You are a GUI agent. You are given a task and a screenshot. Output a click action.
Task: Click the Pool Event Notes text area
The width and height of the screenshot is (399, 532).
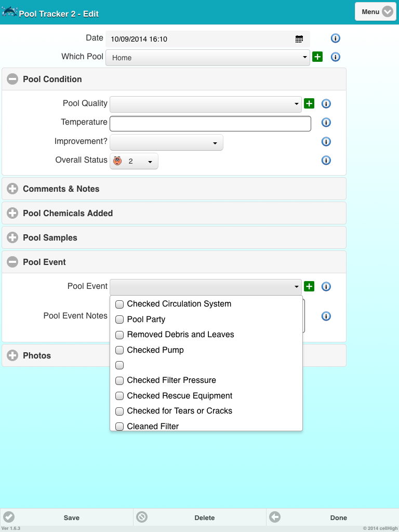pyautogui.click(x=303, y=316)
